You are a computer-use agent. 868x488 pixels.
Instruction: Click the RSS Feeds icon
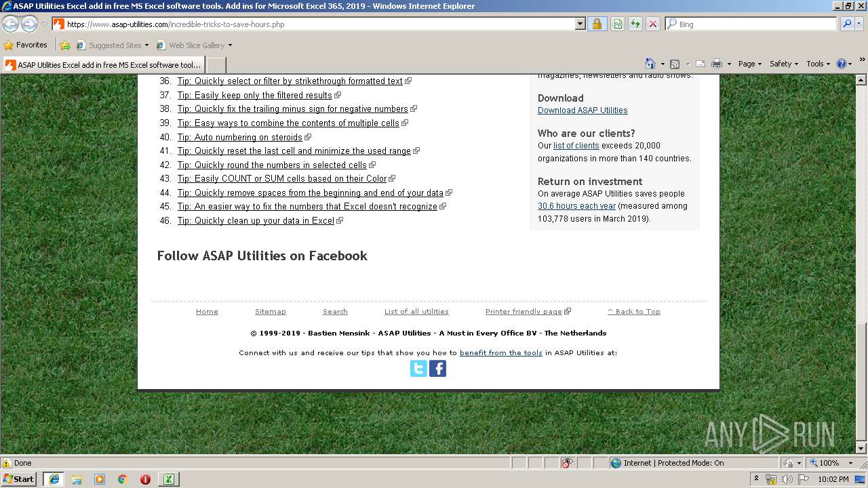[675, 64]
